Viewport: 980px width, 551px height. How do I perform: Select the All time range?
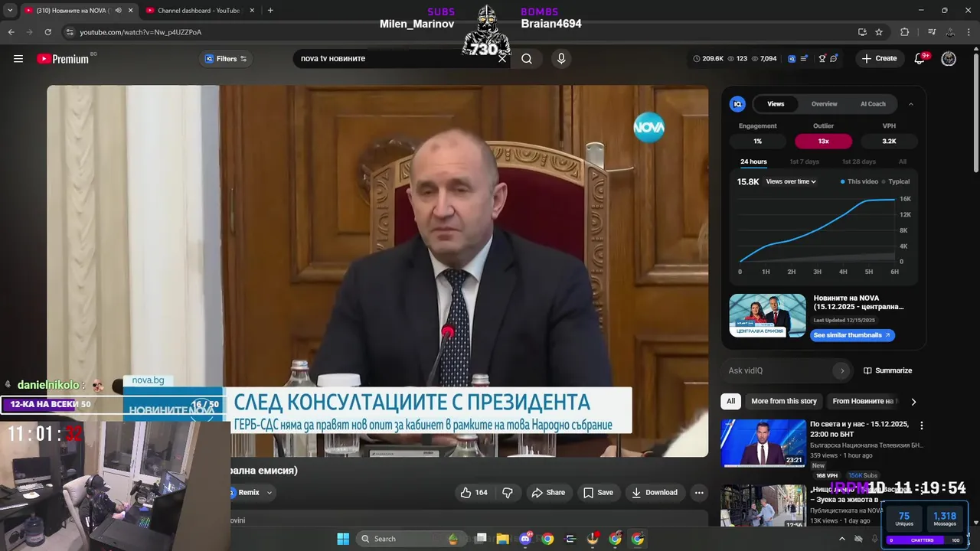click(903, 161)
